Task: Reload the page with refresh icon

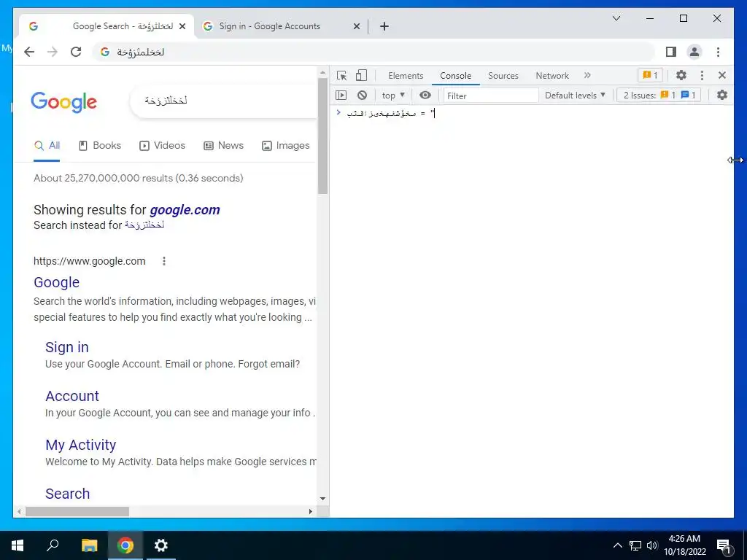Action: [x=76, y=52]
